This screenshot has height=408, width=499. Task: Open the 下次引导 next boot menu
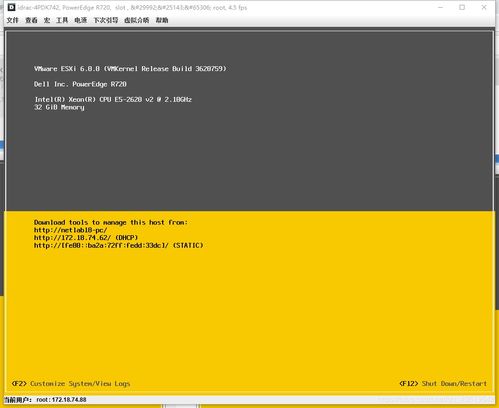[x=106, y=20]
